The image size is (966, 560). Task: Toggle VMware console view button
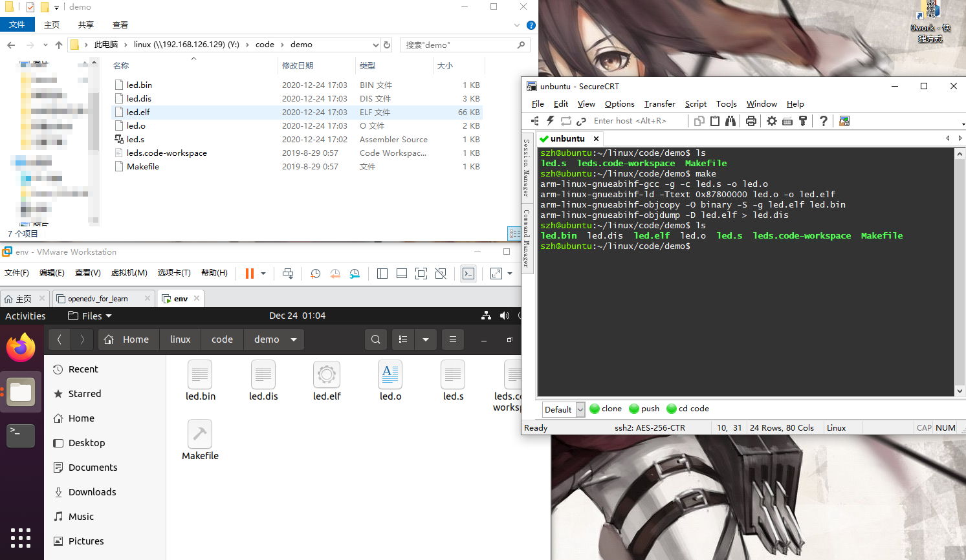coord(468,274)
